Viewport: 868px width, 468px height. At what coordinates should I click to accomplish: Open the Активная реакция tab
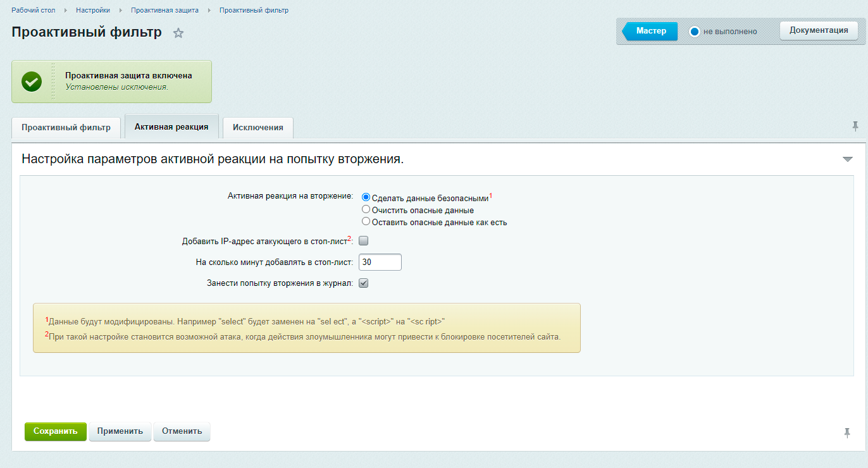(171, 126)
